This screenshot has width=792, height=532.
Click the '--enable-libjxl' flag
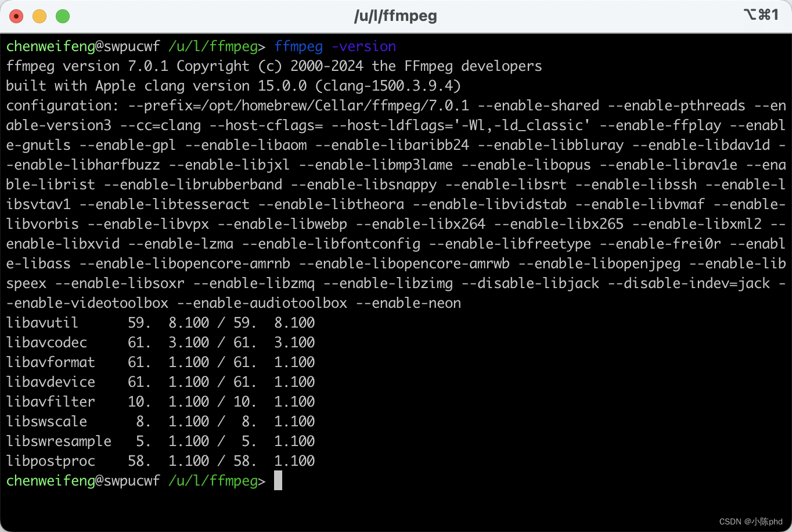(229, 165)
